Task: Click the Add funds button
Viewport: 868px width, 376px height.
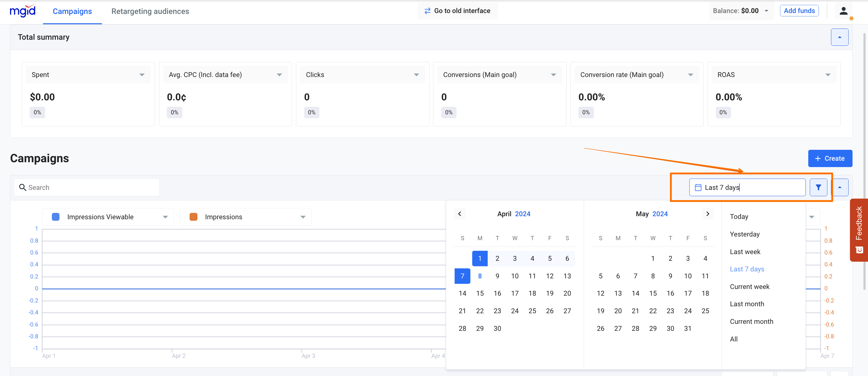Action: click(x=799, y=11)
